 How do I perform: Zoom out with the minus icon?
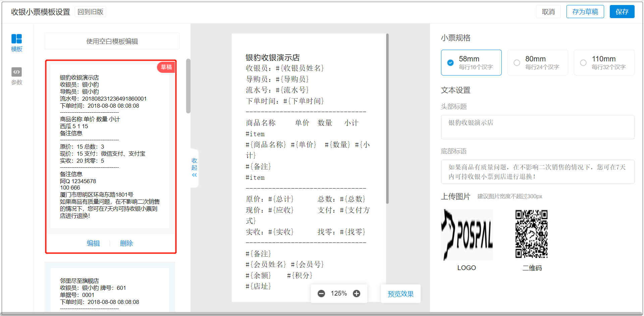point(321,294)
